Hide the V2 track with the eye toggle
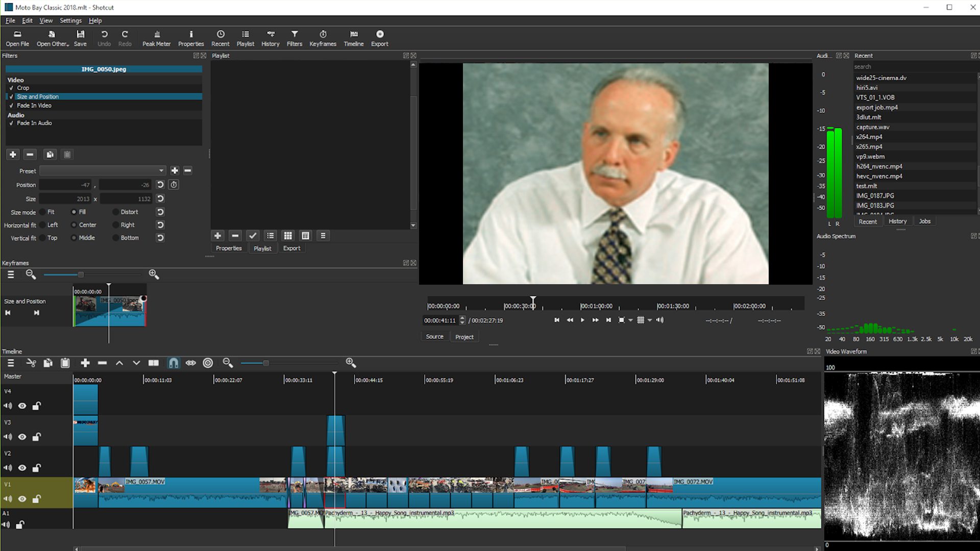 pos(22,468)
